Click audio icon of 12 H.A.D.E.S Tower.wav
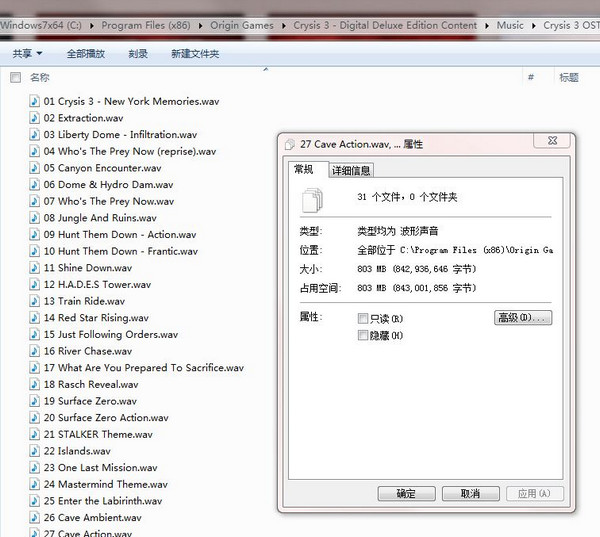600x537 pixels. click(34, 284)
